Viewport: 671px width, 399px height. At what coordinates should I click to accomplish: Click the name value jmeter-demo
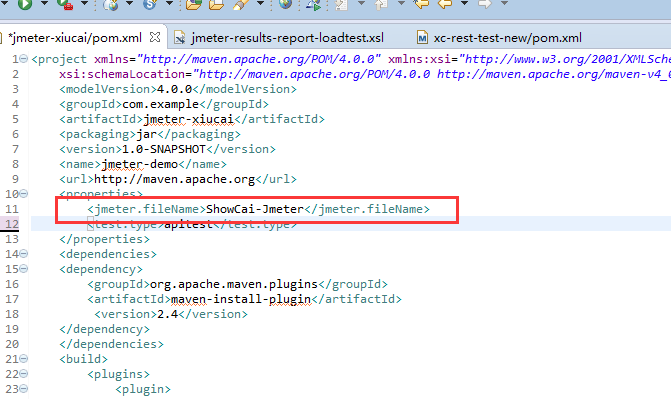(140, 164)
